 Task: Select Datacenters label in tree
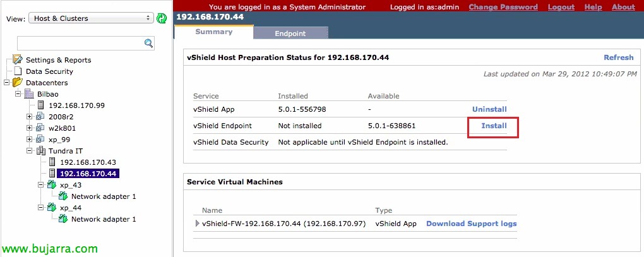point(47,83)
